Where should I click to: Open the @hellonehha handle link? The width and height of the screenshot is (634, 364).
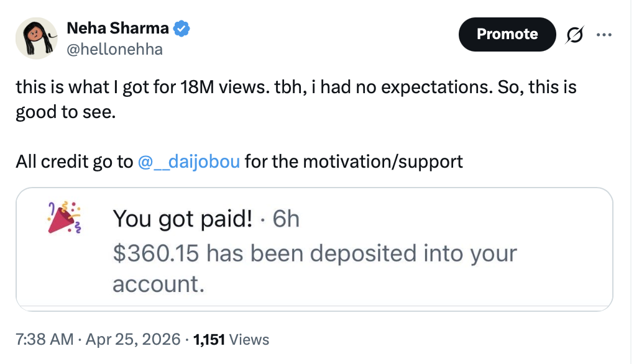(114, 49)
